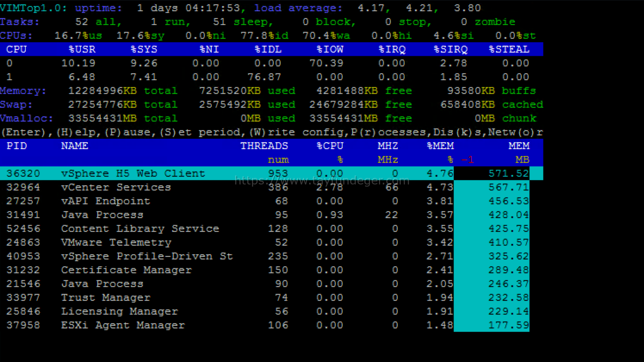Click the %USR CPU column header
Viewport: 644px width, 362px height.
pyautogui.click(x=82, y=49)
